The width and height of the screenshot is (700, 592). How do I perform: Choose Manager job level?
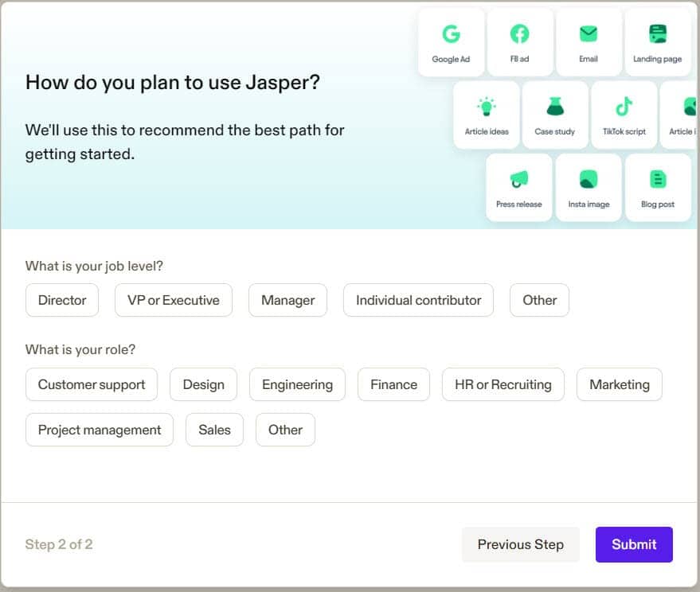[x=288, y=300]
